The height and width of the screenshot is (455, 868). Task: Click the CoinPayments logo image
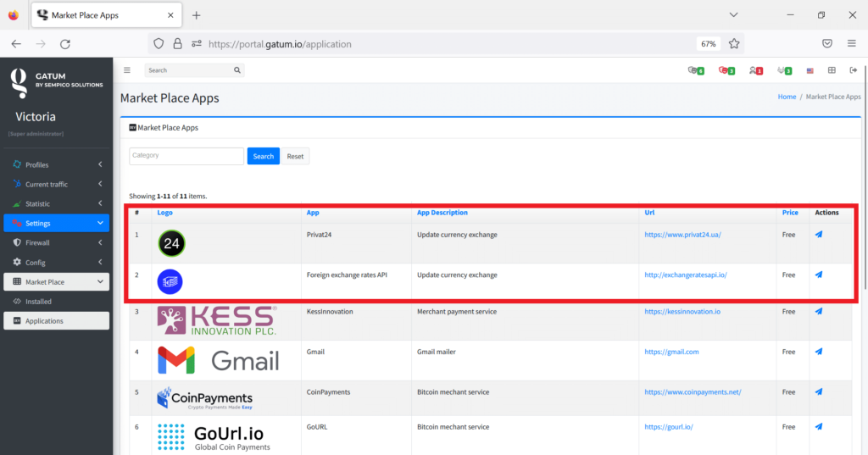(205, 398)
